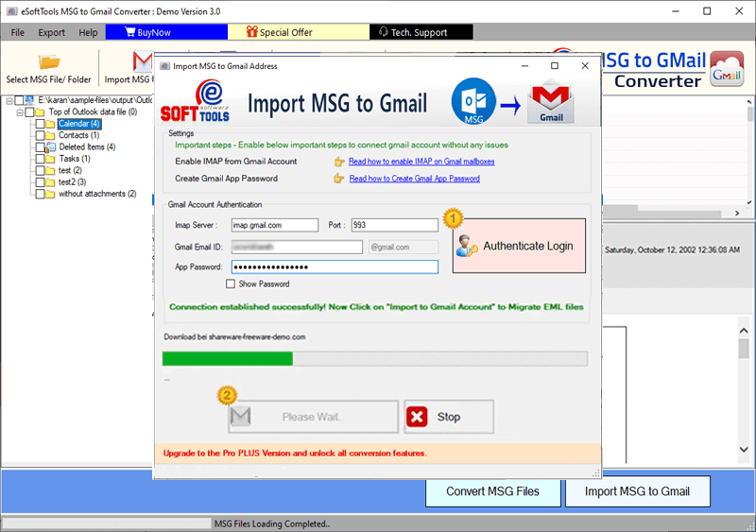The width and height of the screenshot is (756, 532).
Task: Click the Imap Server input field
Action: tap(274, 225)
